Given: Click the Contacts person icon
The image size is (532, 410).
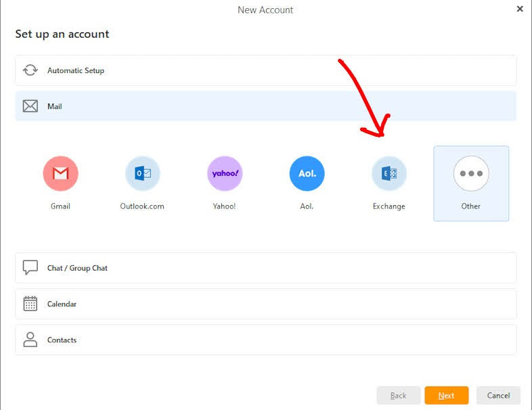Looking at the screenshot, I should pos(30,340).
